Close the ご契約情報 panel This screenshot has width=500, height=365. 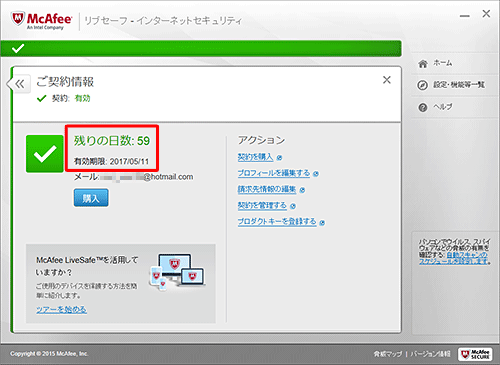387,80
